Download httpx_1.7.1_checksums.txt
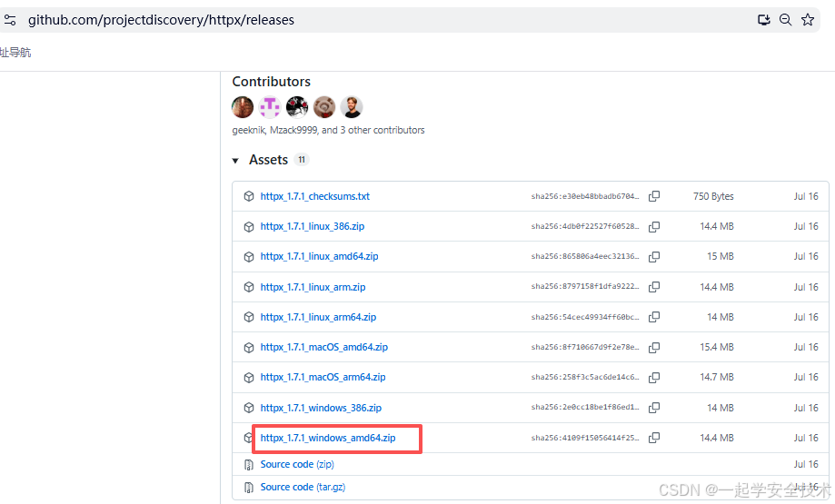This screenshot has width=835, height=504. pos(314,196)
